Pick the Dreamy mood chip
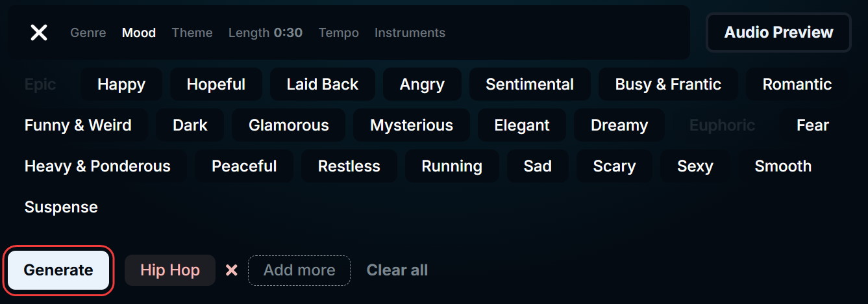 (619, 125)
